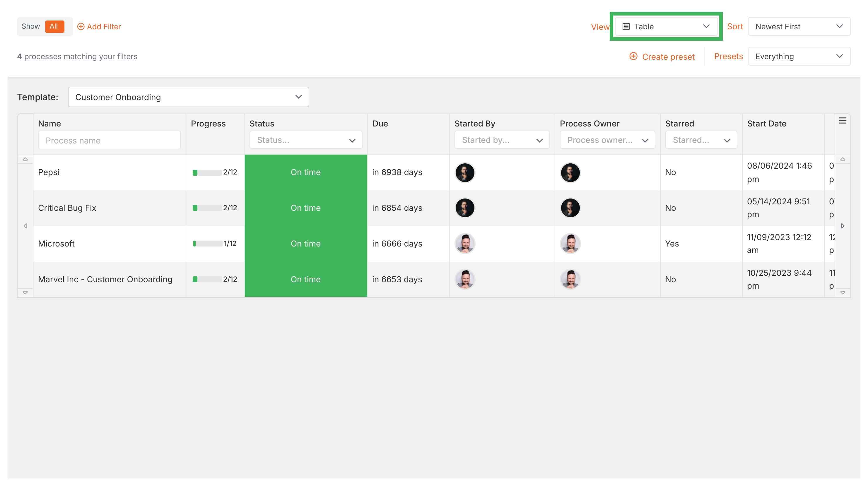
Task: Click the plus icon beside Create preset
Action: [x=633, y=56]
